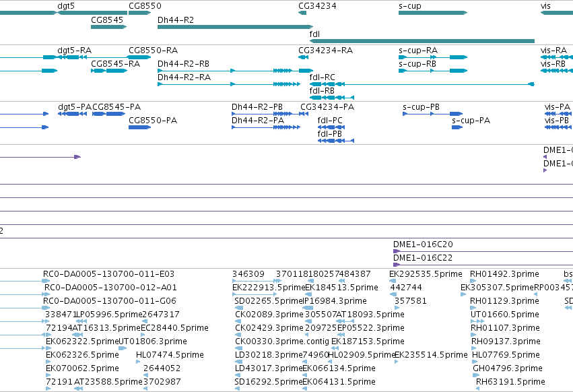Select EST RC0-DA0005-130700-011-G06
The height and width of the screenshot is (392, 573).
click(x=109, y=301)
